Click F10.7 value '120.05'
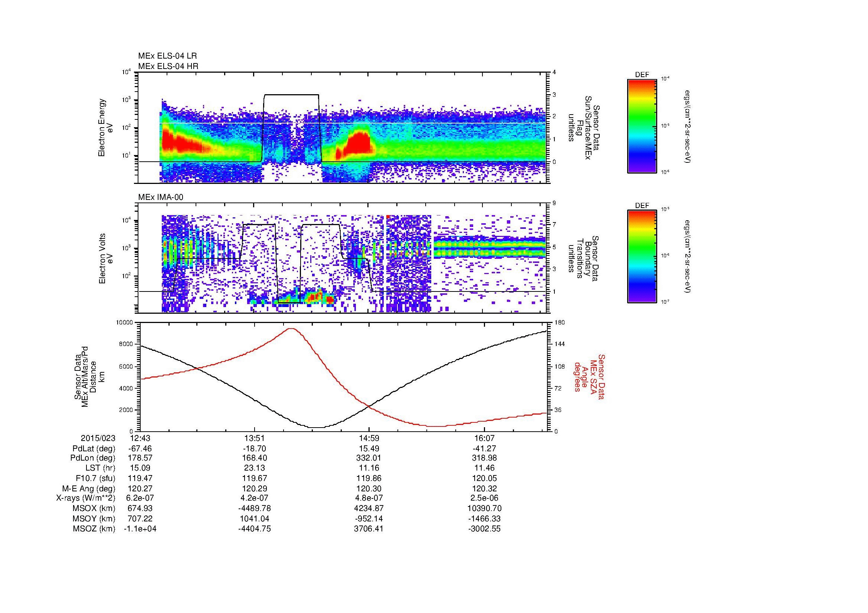 [x=484, y=478]
